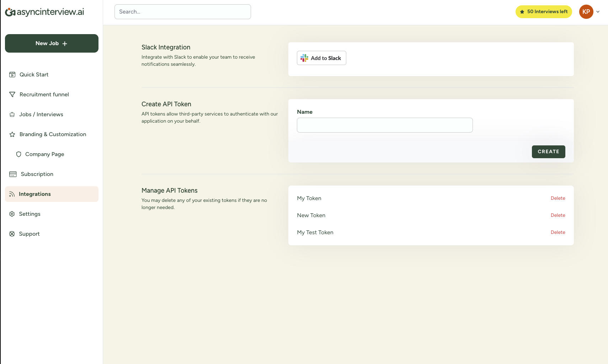Click the "My Test Token" row text
608x364 pixels.
coord(315,232)
